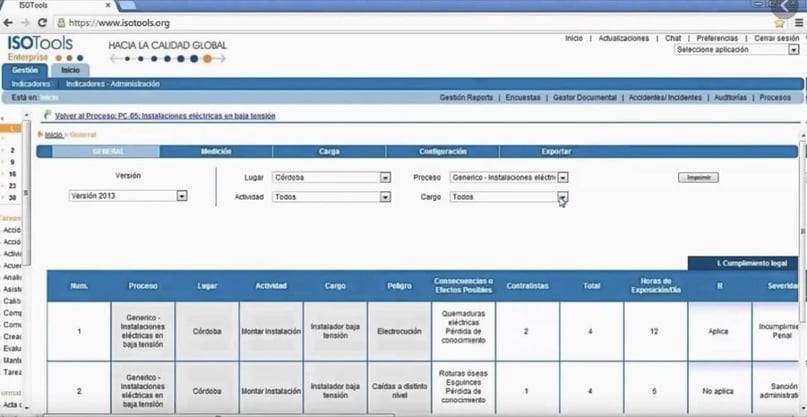Open the Inicio link in top bar
The width and height of the screenshot is (807, 417).
[574, 39]
